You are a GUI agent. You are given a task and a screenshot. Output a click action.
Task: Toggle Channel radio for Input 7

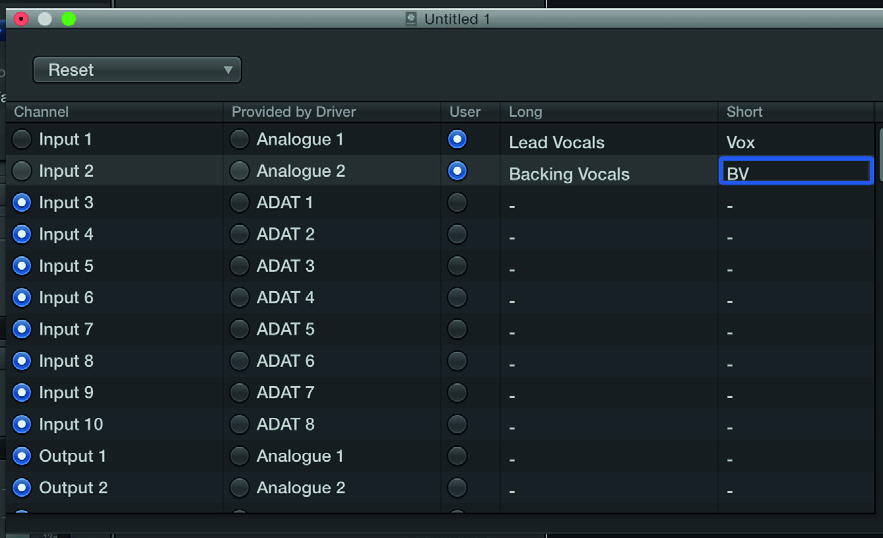coord(22,329)
